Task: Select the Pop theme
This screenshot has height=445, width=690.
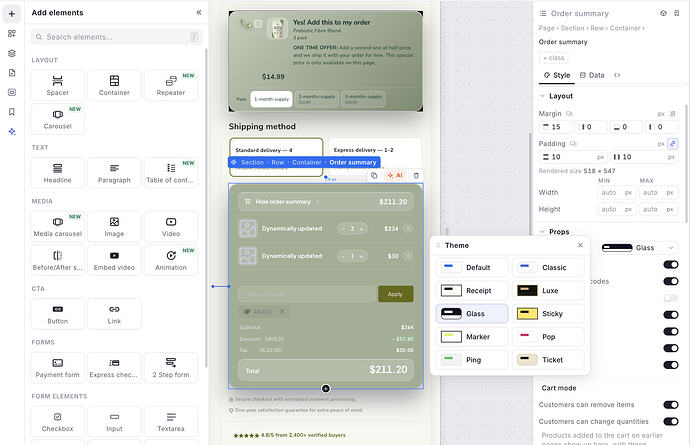Action: [548, 337]
